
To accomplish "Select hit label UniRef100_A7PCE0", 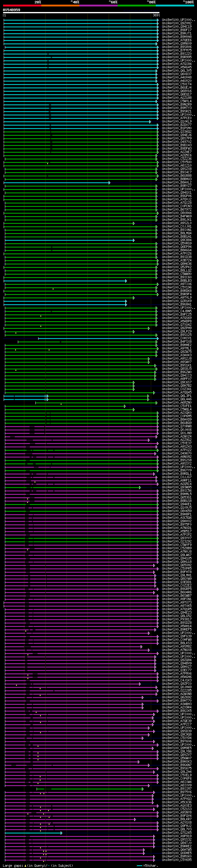I will click(x=177, y=118).
